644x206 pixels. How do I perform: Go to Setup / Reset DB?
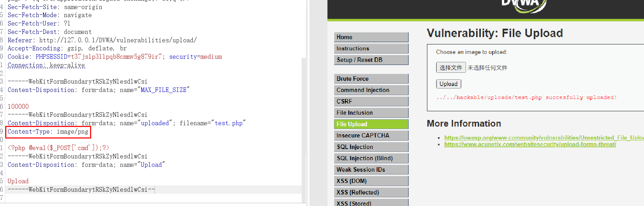(x=371, y=60)
